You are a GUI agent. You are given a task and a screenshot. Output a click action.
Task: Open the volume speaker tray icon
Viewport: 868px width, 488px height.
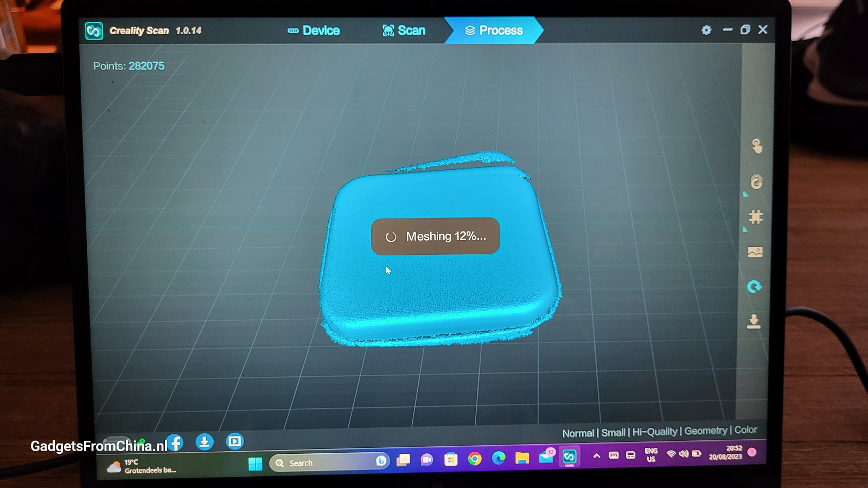coord(684,454)
